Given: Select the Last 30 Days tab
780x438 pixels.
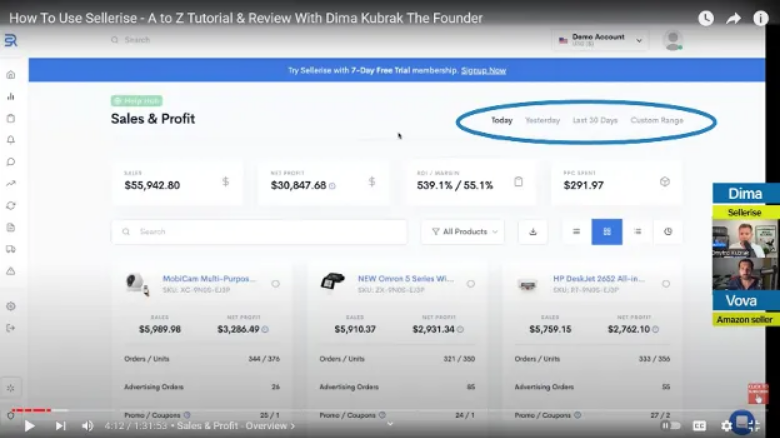Looking at the screenshot, I should coord(595,120).
